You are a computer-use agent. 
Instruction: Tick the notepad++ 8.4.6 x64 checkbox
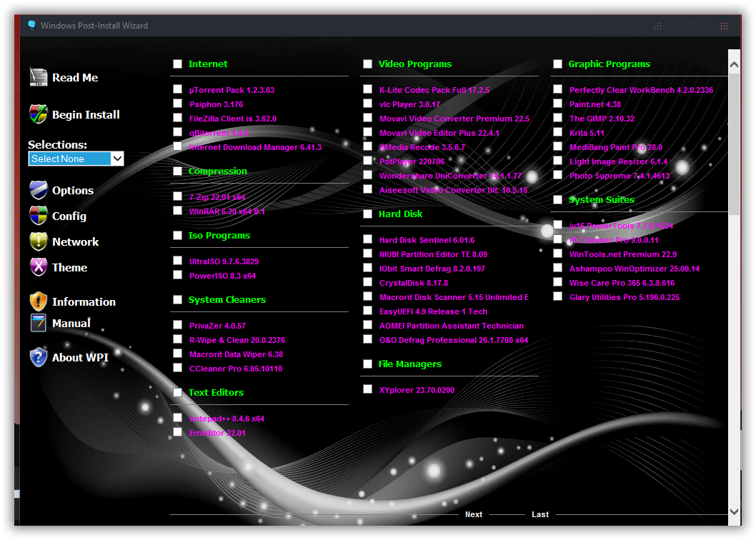177,418
